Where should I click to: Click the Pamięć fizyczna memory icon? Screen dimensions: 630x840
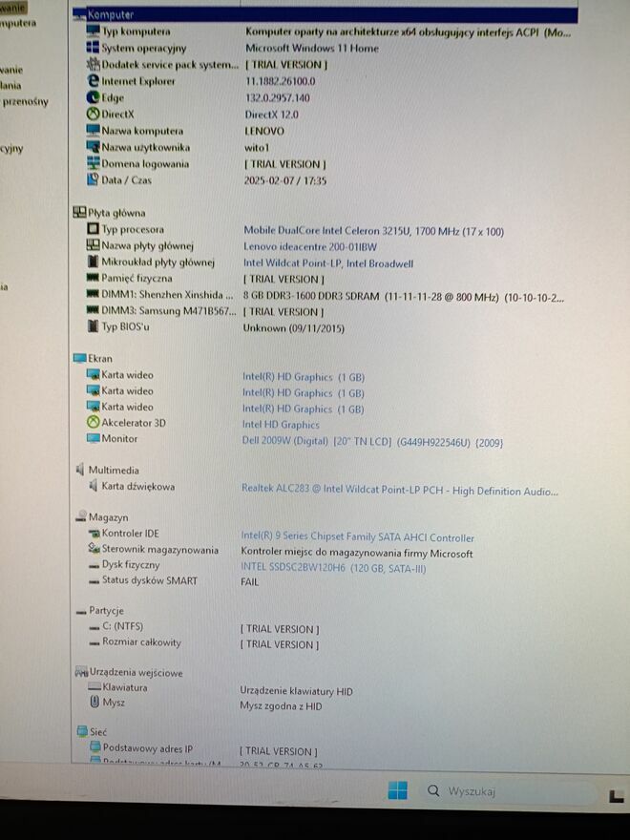pyautogui.click(x=94, y=278)
